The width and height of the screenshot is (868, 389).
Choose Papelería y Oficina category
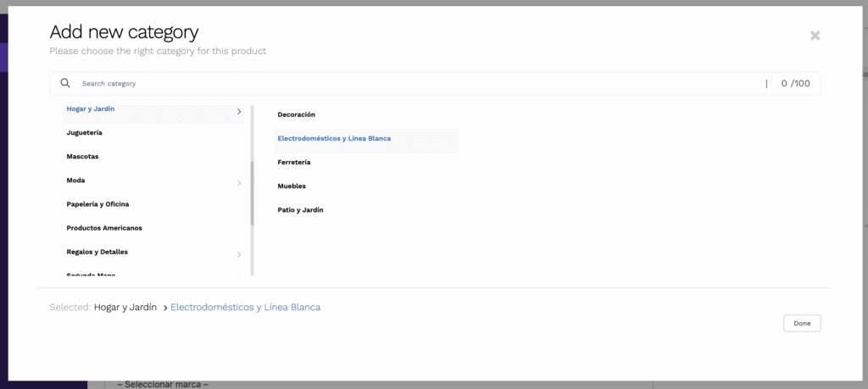point(97,204)
